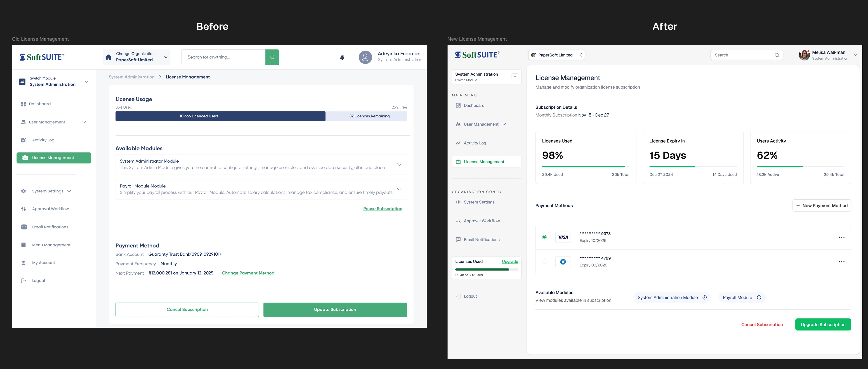Viewport: 868px width, 369px height.
Task: Click the Pause Subscription link
Action: pos(382,209)
